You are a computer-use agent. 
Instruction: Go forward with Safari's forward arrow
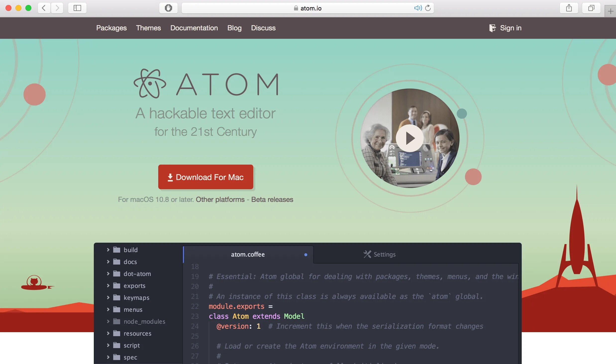(x=57, y=8)
